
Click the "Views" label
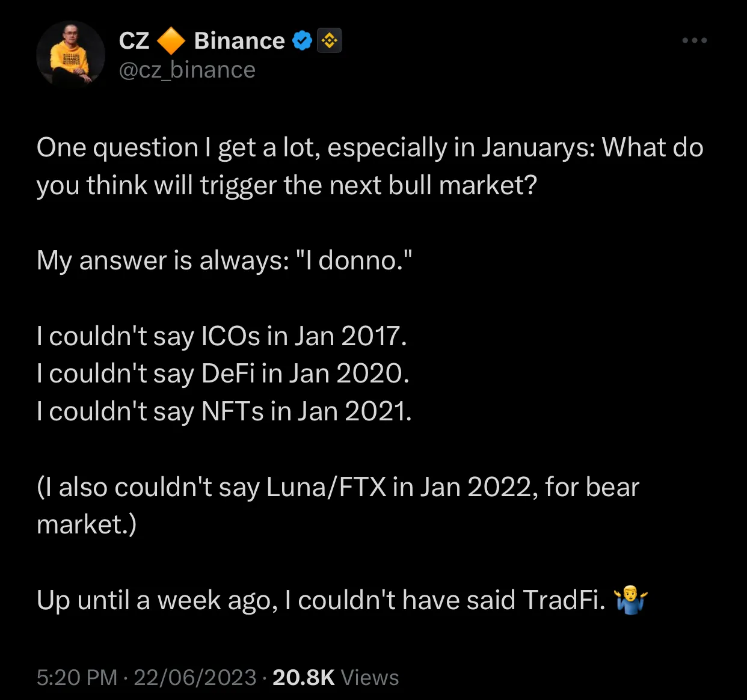point(370,678)
